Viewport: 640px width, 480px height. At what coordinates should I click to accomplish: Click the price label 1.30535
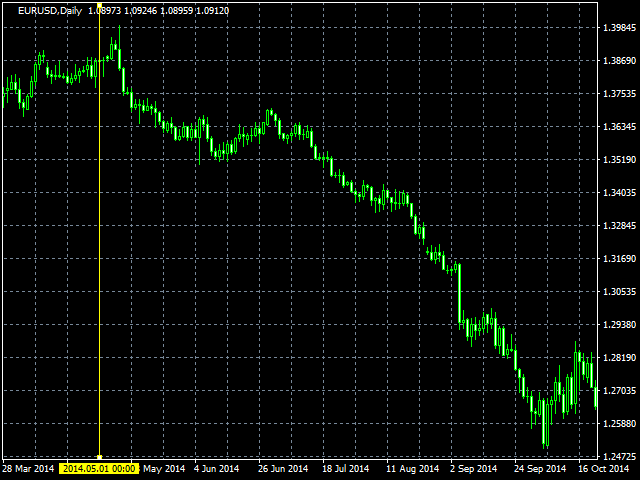coord(619,291)
